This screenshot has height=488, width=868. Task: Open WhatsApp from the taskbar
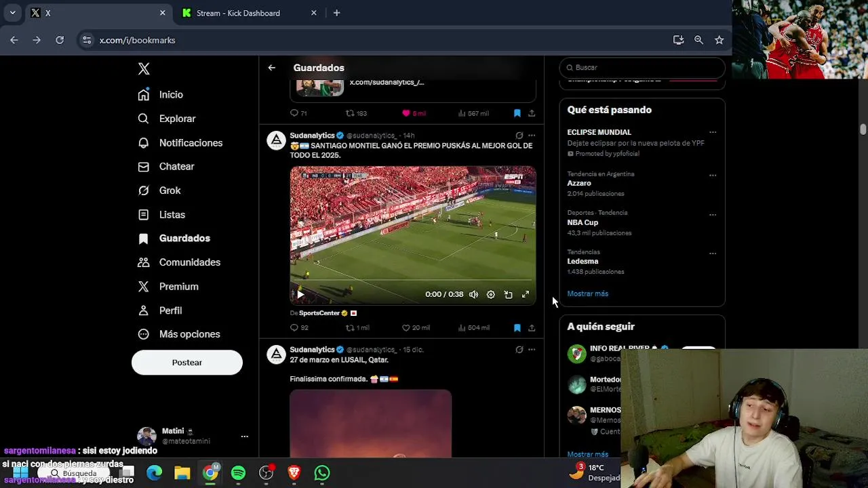coord(322,473)
